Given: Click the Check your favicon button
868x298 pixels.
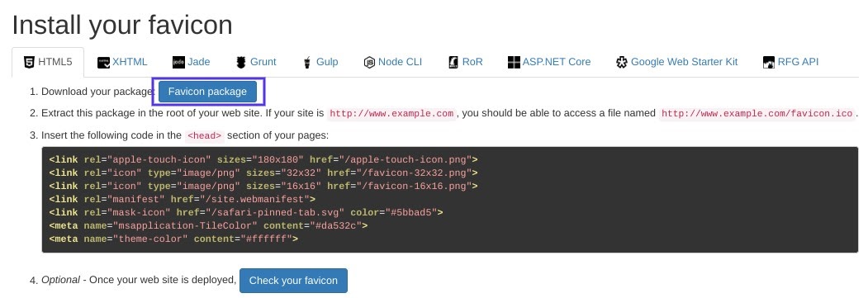Looking at the screenshot, I should (293, 281).
